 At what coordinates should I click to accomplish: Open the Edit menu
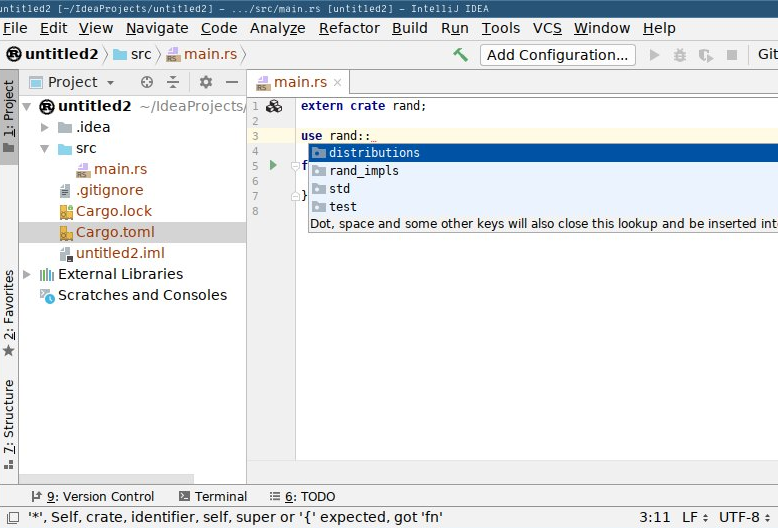click(x=53, y=28)
